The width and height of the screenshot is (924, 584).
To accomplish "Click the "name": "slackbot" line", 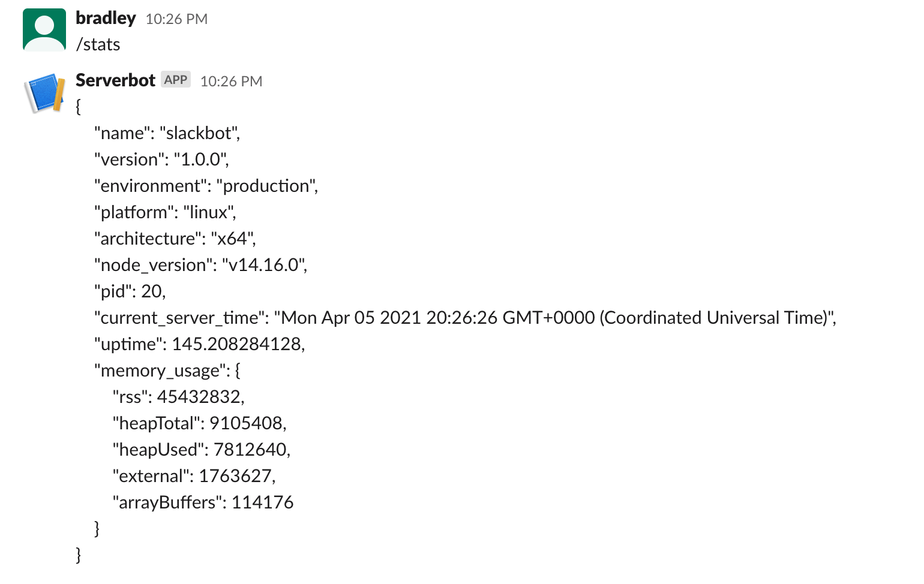I will (x=167, y=133).
